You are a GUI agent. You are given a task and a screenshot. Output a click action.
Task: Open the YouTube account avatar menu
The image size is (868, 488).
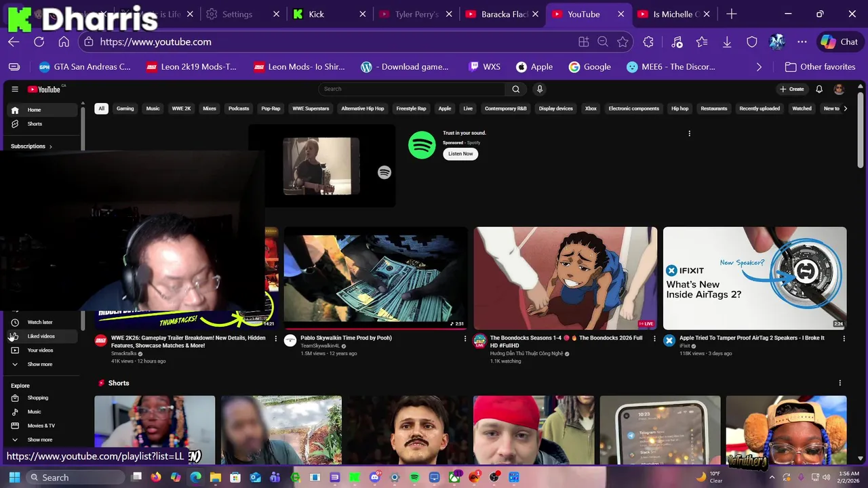pos(839,89)
